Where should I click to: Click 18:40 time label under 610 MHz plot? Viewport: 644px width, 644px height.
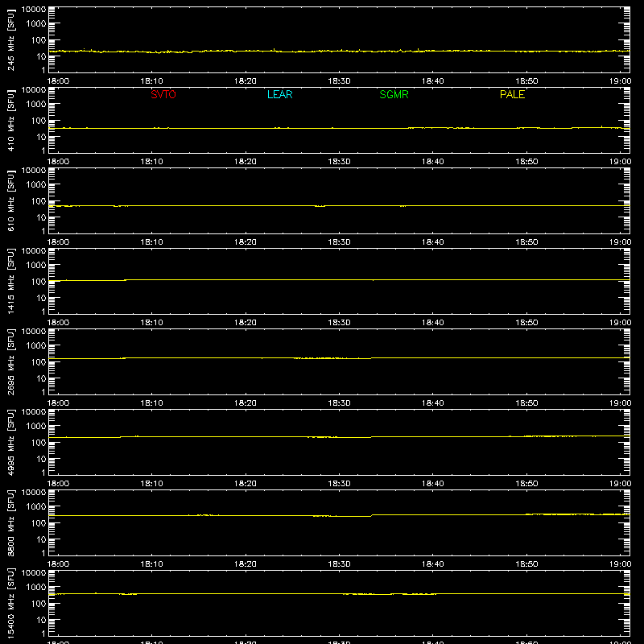[433, 242]
